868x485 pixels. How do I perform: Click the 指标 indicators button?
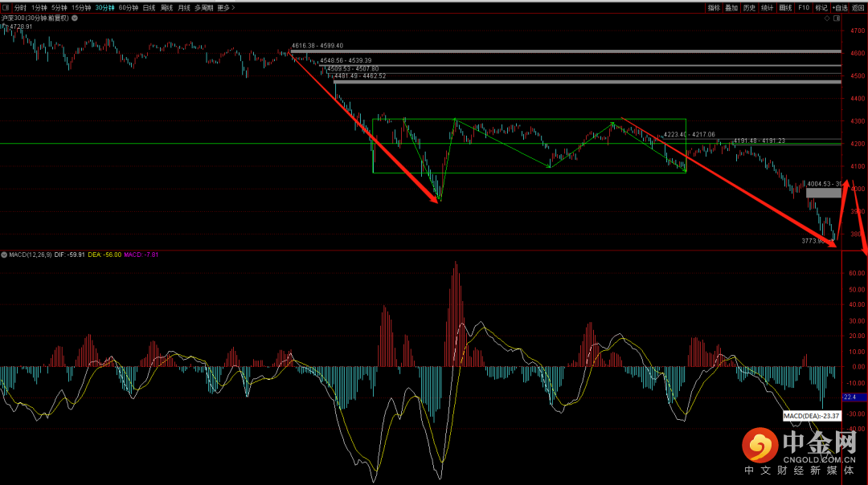(714, 7)
